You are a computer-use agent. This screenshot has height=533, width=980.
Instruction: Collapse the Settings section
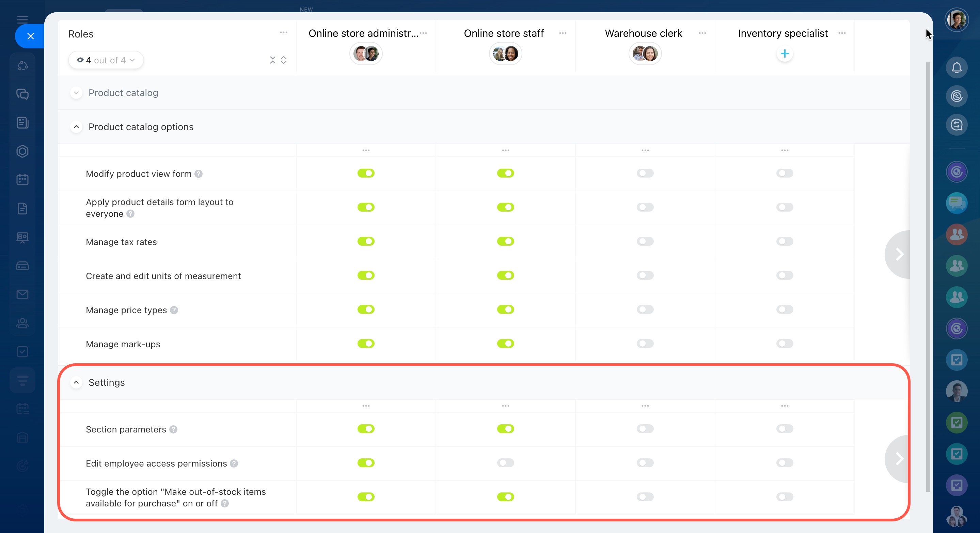pyautogui.click(x=76, y=382)
